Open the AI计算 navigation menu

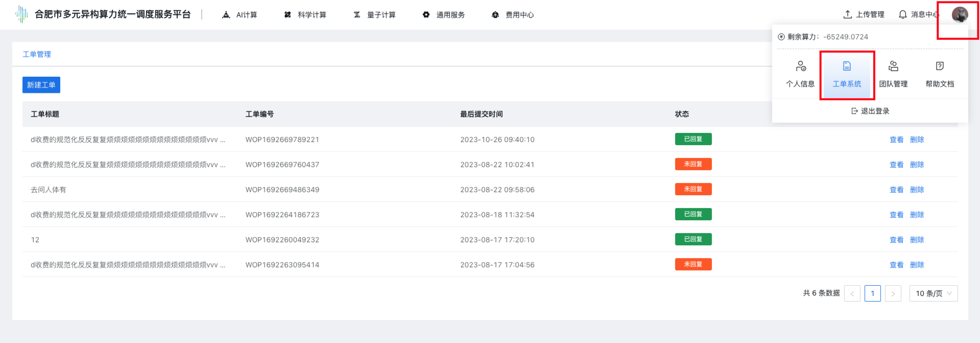240,15
